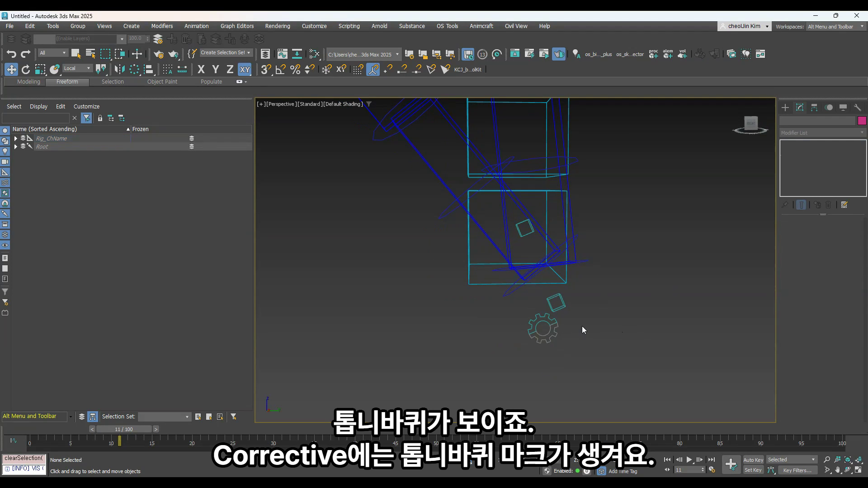Expand the Rig_ChName tree node
Image resolution: width=868 pixels, height=488 pixels.
click(16, 138)
